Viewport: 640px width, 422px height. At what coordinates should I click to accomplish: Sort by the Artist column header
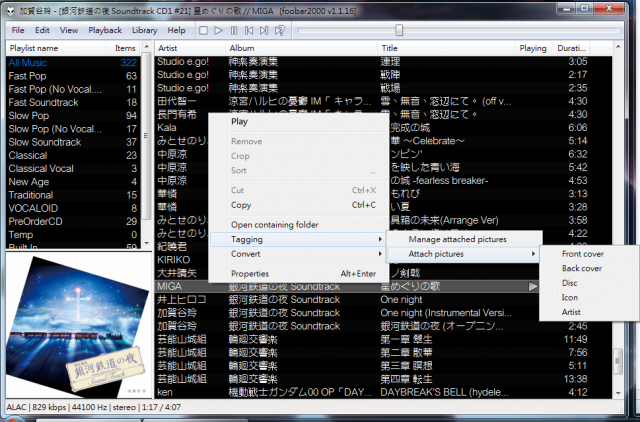point(190,48)
